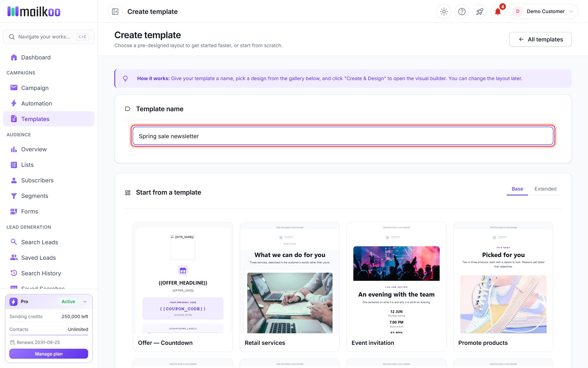Image resolution: width=588 pixels, height=368 pixels.
Task: Open Search Leads in the sidebar
Action: tap(49, 242)
